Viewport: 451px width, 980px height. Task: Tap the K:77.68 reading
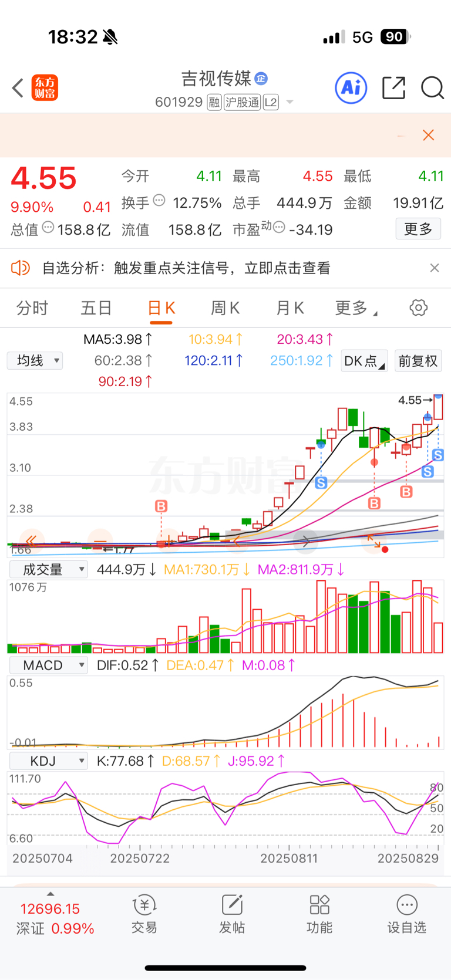coord(125,761)
